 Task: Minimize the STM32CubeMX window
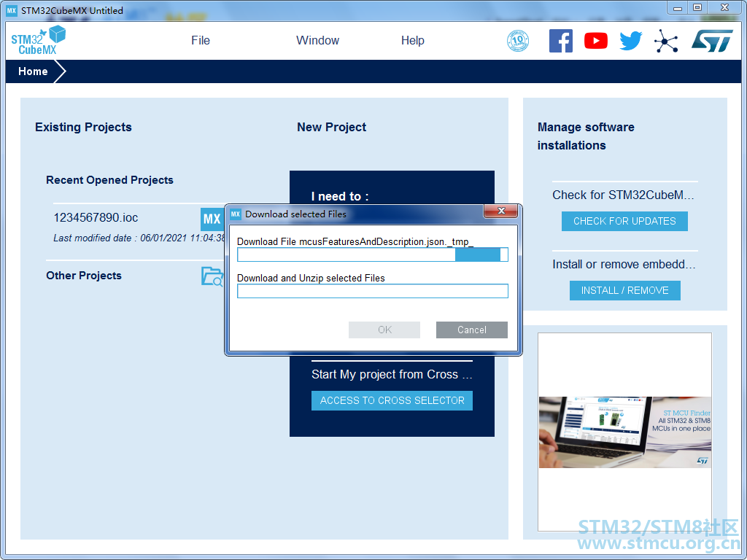[x=678, y=8]
